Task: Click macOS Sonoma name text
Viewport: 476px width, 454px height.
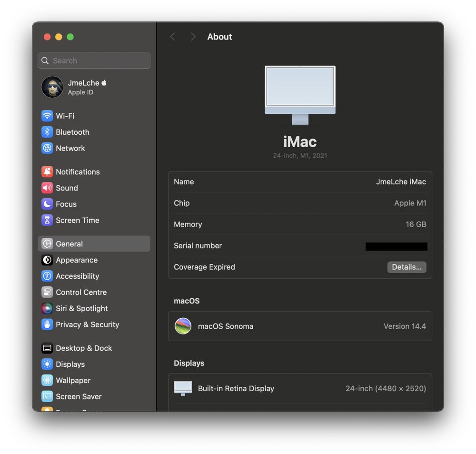Action: pos(226,326)
